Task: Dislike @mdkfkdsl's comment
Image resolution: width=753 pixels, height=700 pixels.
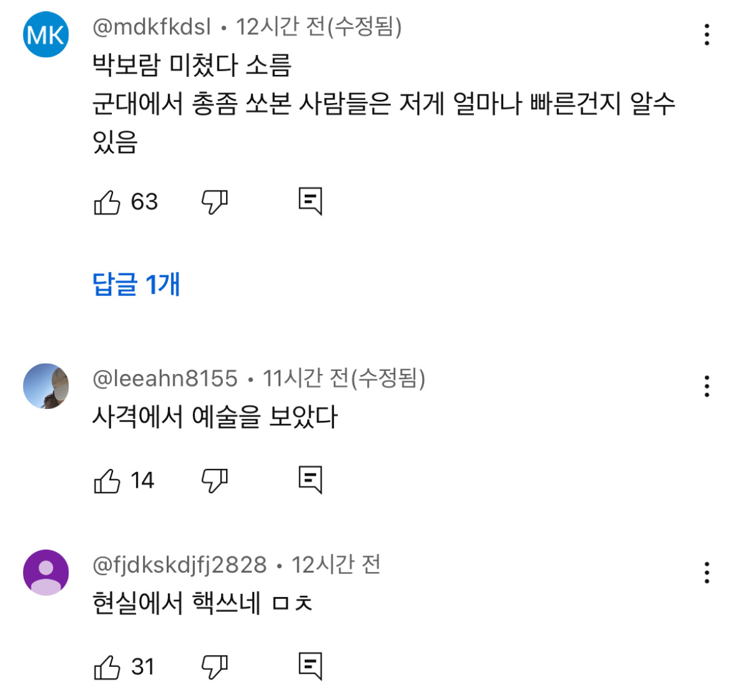Action: (x=212, y=201)
